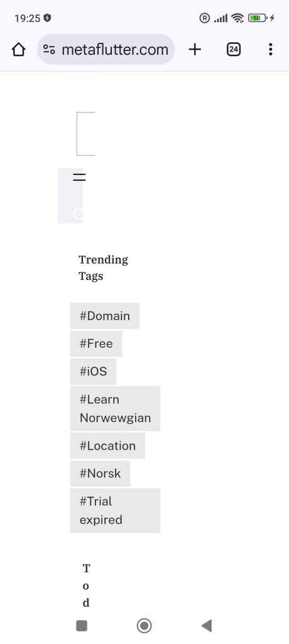
Task: Select the #iOS tag
Action: click(x=93, y=371)
